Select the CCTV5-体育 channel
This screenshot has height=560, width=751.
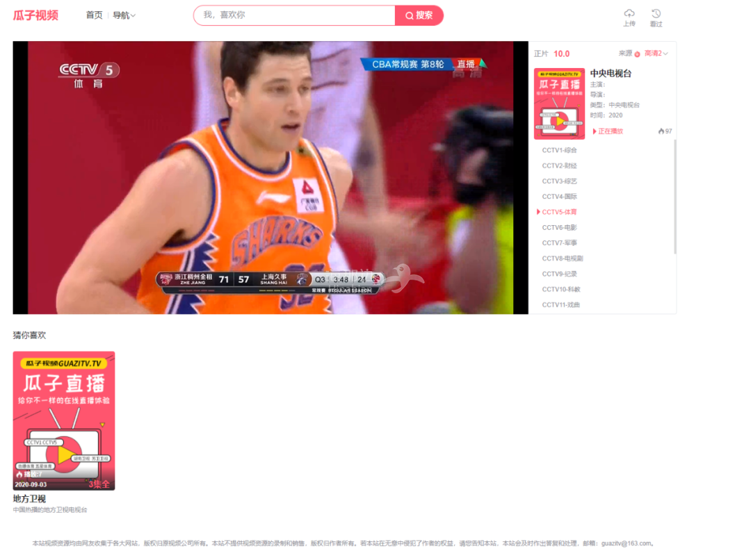(x=559, y=211)
